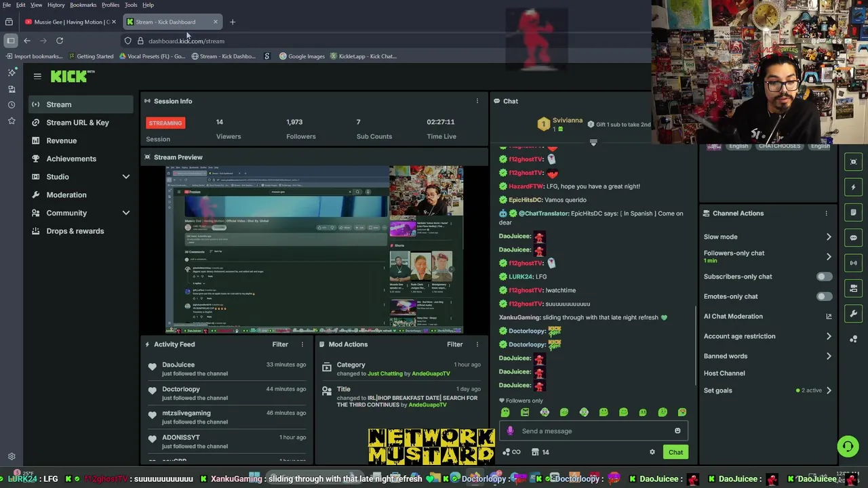Viewport: 868px width, 488px height.
Task: Click the stream preview thumbnail
Action: click(314, 250)
